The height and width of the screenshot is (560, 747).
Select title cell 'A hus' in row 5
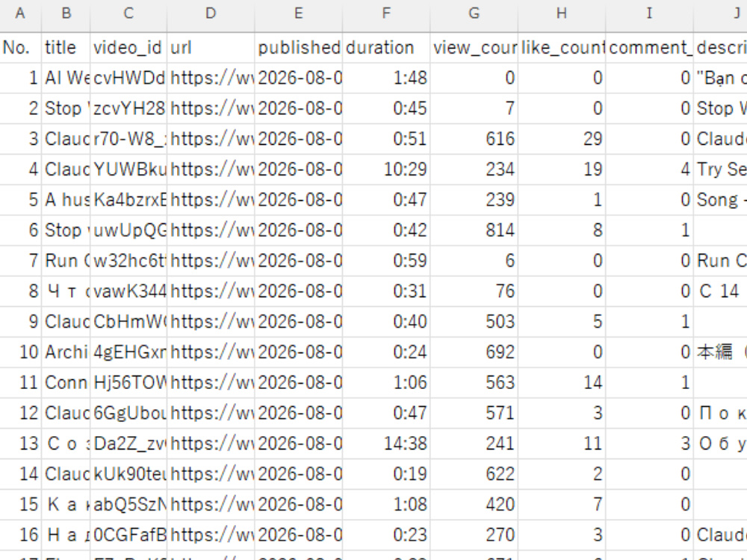(66, 199)
